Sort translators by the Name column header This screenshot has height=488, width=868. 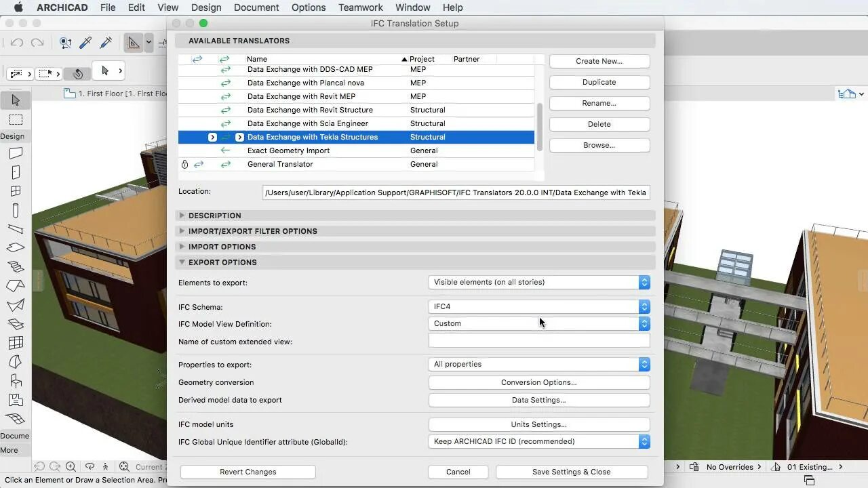click(325, 59)
